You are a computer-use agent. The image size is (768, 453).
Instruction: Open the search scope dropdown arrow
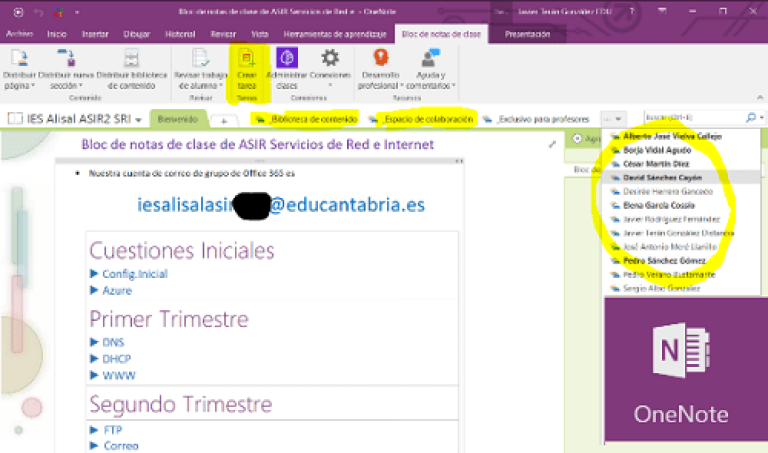click(x=762, y=118)
